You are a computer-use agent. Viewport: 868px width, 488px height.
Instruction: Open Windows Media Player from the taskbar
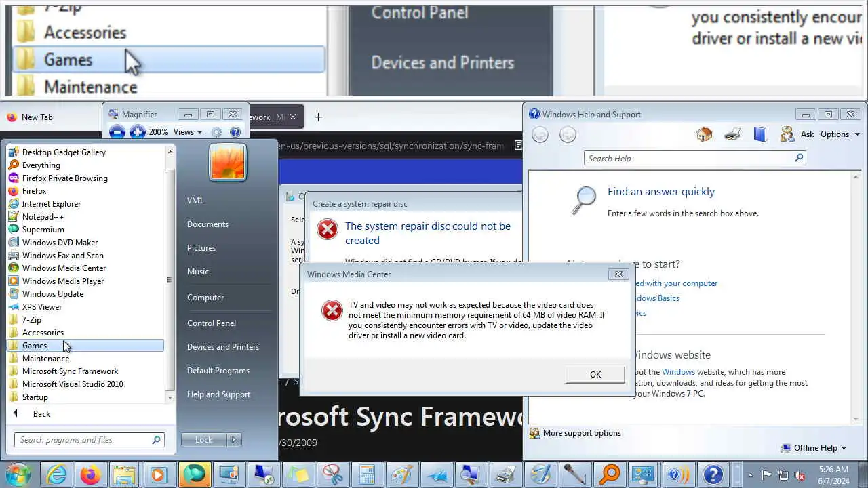coord(159,474)
